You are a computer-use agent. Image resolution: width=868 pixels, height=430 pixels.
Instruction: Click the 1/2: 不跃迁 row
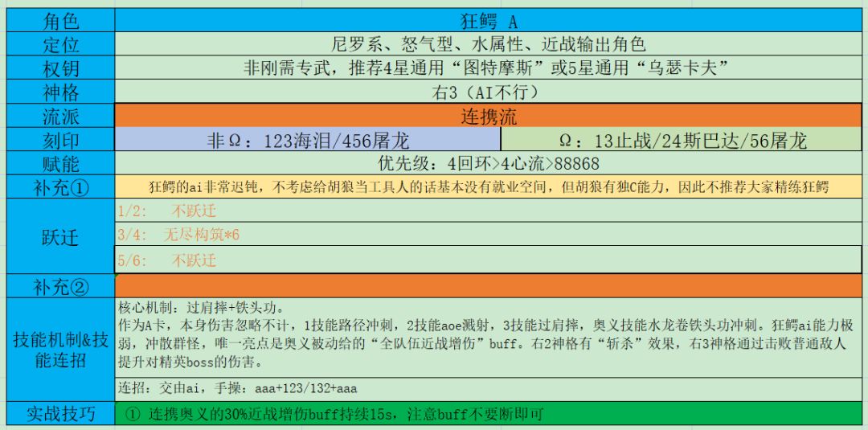pyautogui.click(x=489, y=211)
